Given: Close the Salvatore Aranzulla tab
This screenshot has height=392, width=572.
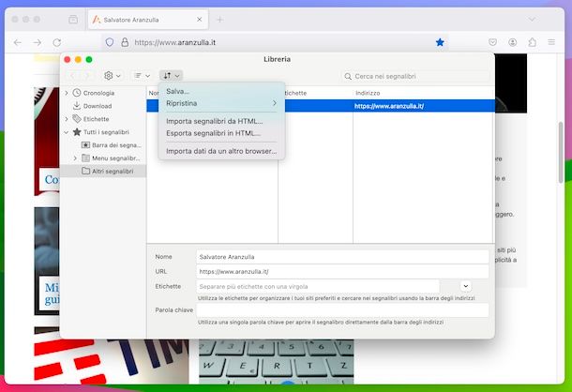Looking at the screenshot, I should pyautogui.click(x=199, y=20).
